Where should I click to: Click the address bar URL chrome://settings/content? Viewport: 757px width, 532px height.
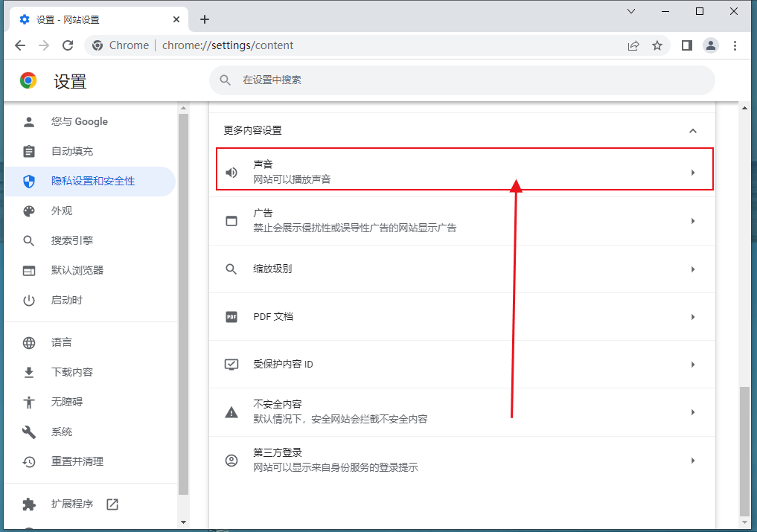[x=228, y=45]
